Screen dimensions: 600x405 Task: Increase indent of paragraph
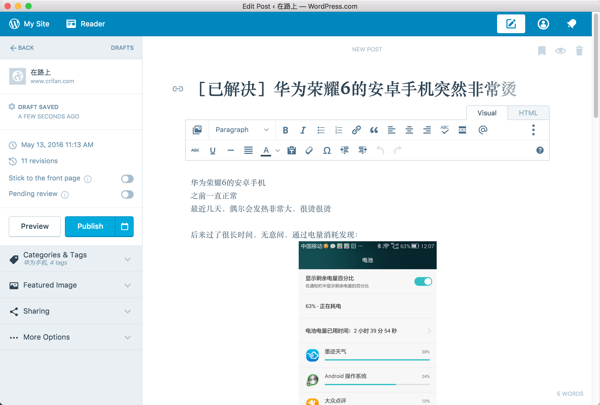coord(362,150)
